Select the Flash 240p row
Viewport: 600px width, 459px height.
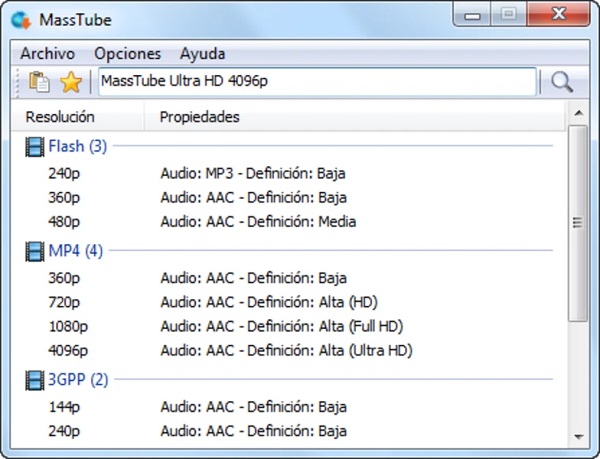tap(289, 174)
